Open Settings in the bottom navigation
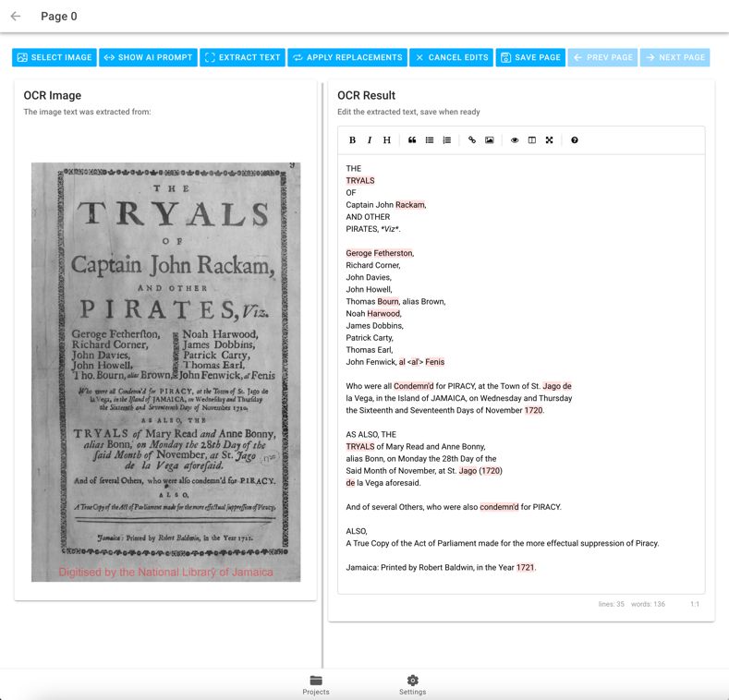 pyautogui.click(x=412, y=685)
